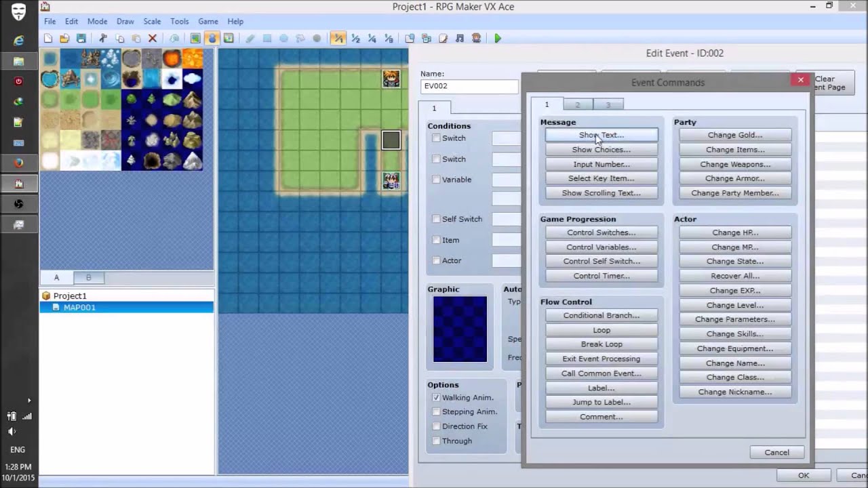Save the project with the floppy disk icon
This screenshot has width=868, height=488.
[x=81, y=39]
